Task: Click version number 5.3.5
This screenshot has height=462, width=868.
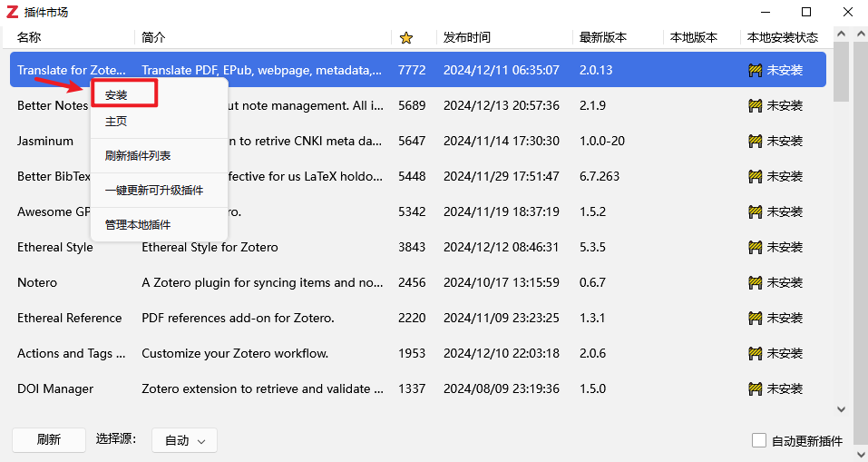Action: (x=593, y=247)
